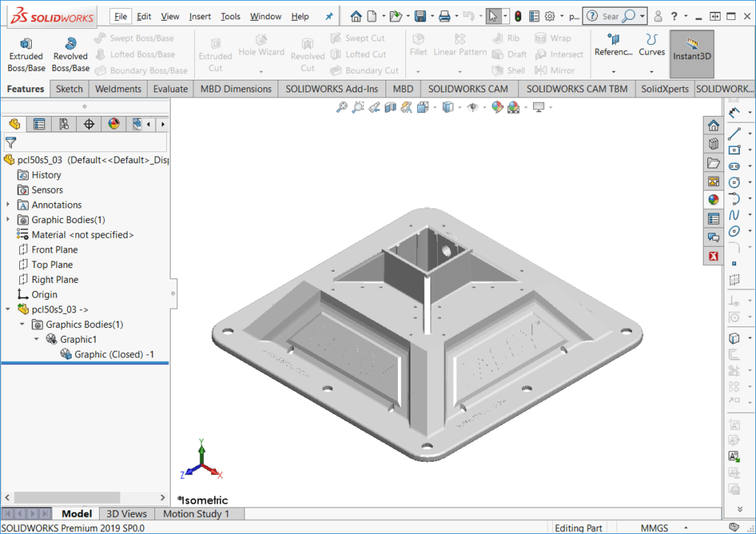Click the search commands input field
756x534 pixels.
click(609, 16)
